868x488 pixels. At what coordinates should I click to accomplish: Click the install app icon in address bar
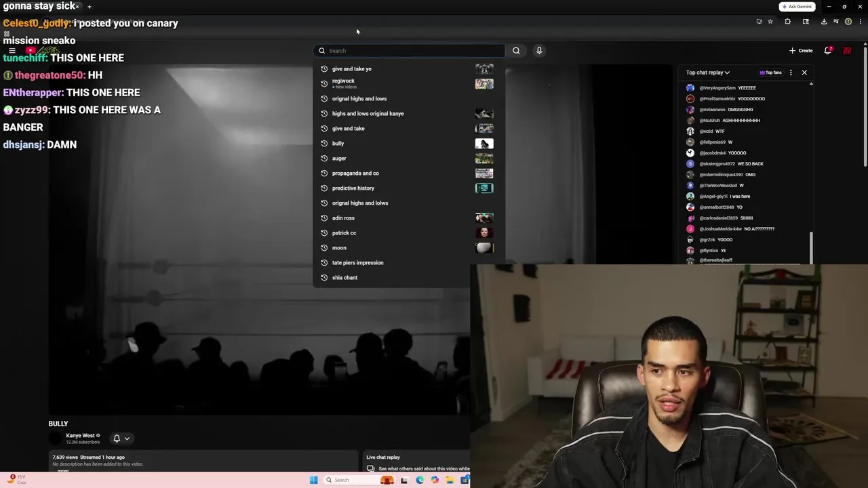point(759,22)
